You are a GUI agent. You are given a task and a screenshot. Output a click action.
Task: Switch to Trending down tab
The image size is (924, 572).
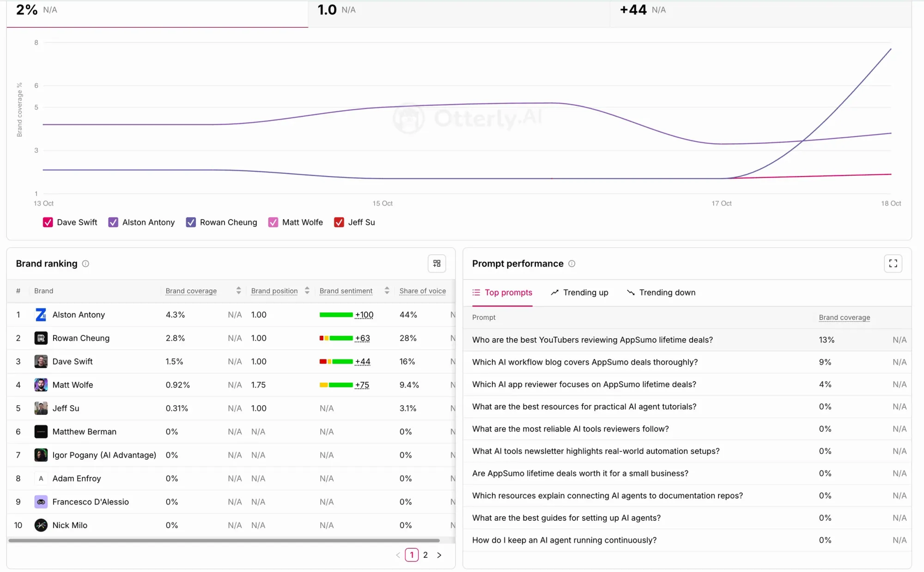(x=661, y=292)
